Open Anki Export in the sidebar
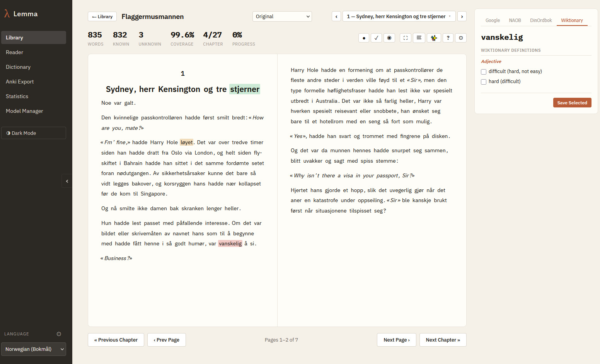Image resolution: width=600 pixels, height=364 pixels. (34, 82)
